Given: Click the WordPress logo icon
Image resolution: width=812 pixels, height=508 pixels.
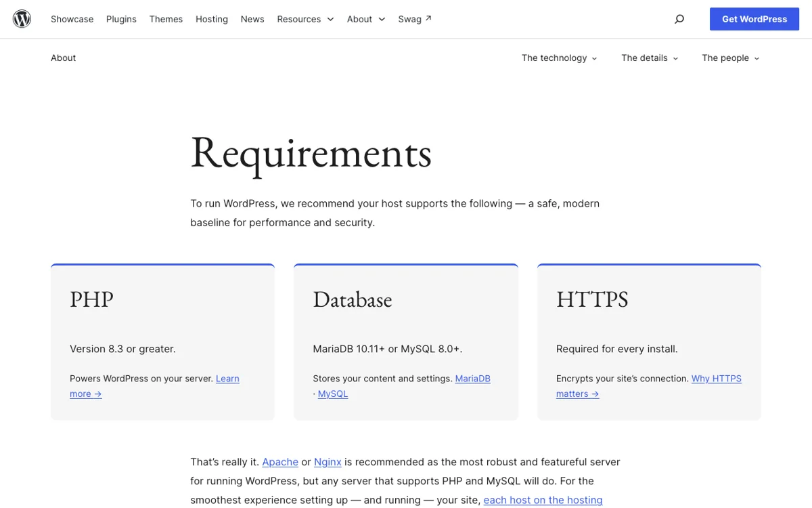Looking at the screenshot, I should click(22, 19).
